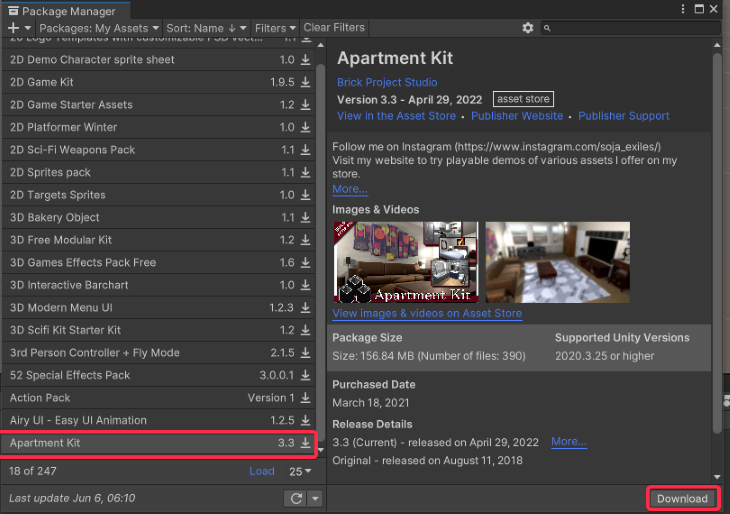
Task: Click the Clear Filters button
Action: 334,27
